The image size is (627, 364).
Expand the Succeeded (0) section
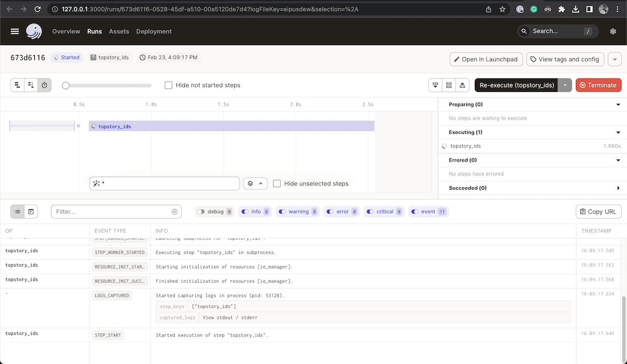tap(618, 188)
